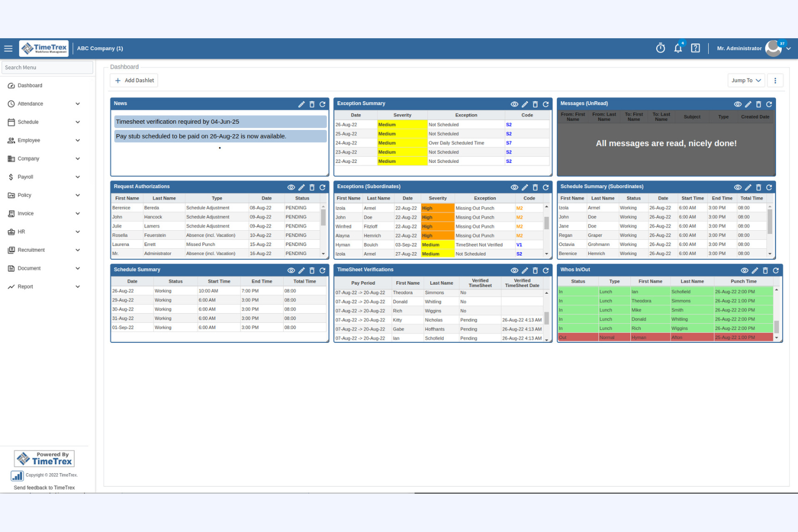798x532 pixels.
Task: Delete the Exception Summary dashlet
Action: pyautogui.click(x=535, y=103)
